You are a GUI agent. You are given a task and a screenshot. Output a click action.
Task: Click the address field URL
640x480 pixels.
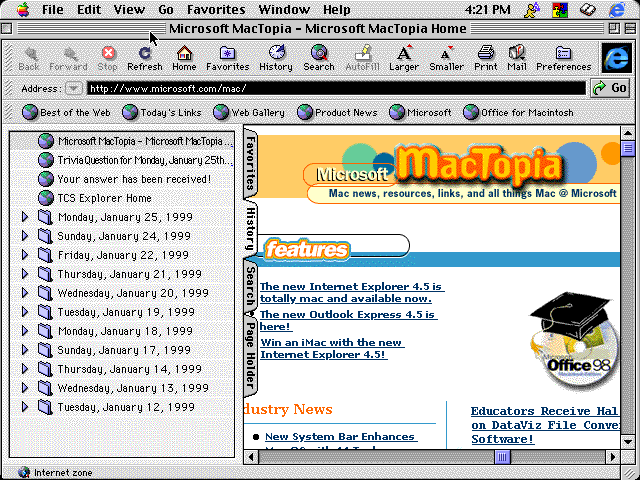pyautogui.click(x=336, y=88)
